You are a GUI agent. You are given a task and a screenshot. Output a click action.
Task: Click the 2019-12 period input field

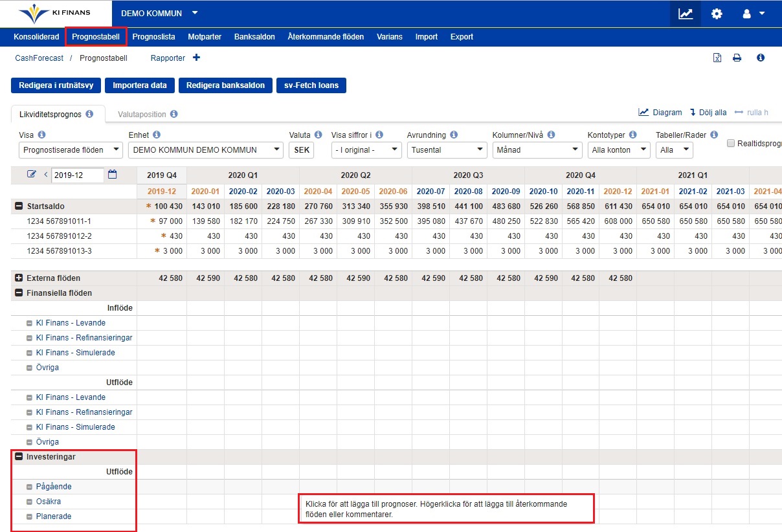point(76,175)
